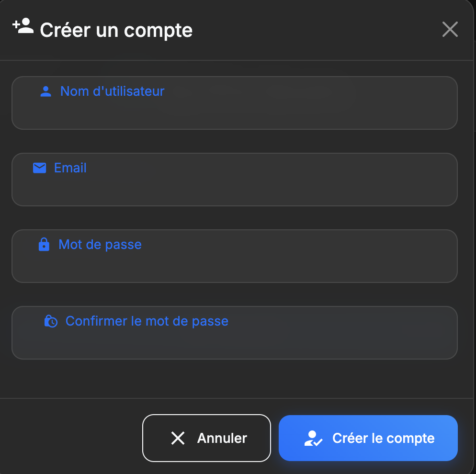Click the padlock icon beside Mot de passe

[x=44, y=244]
